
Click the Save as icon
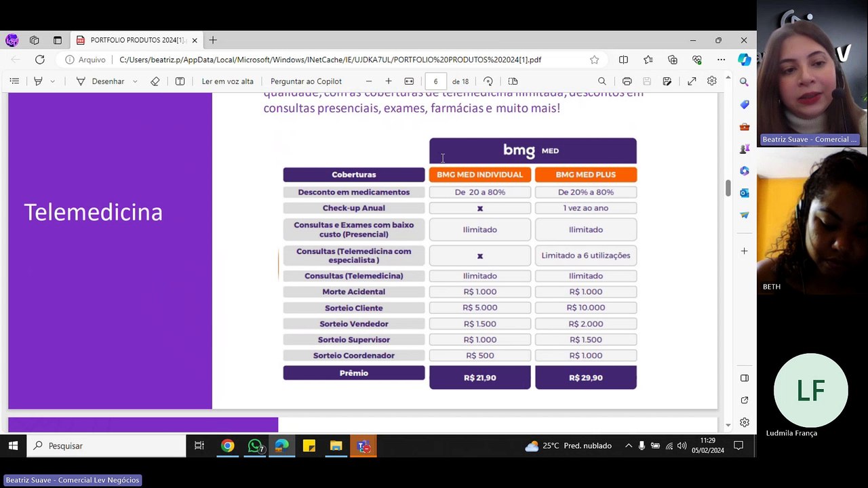click(x=667, y=81)
